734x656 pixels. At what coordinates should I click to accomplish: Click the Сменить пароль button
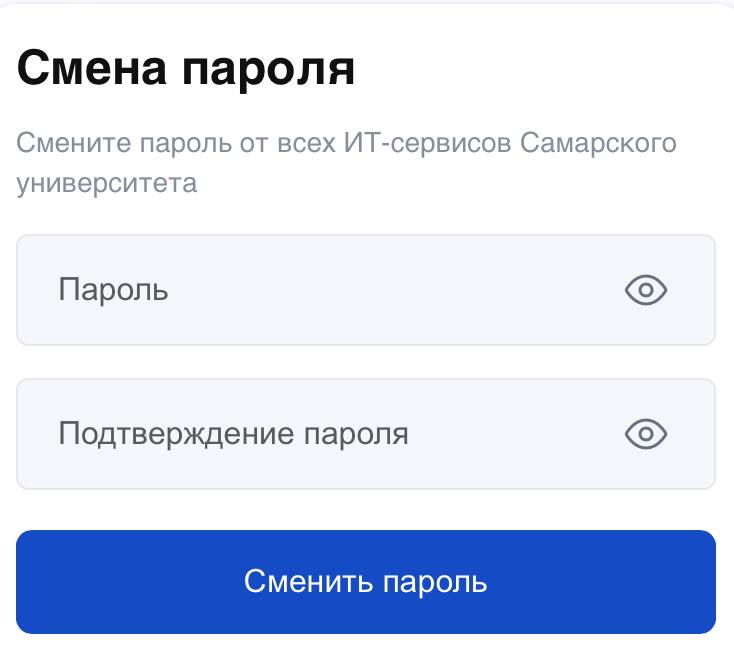pyautogui.click(x=366, y=582)
